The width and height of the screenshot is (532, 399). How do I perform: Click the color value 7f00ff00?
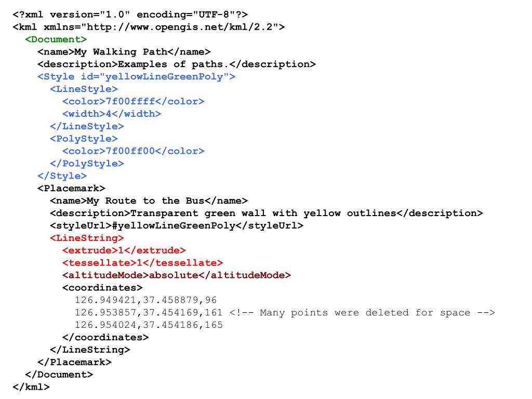coord(130,151)
